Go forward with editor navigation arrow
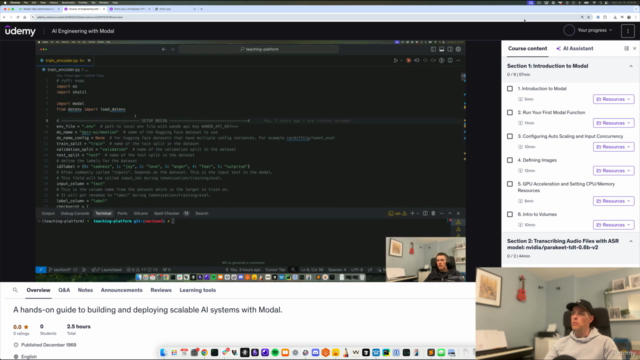Screen dimensions: 640x360 (x=172, y=49)
